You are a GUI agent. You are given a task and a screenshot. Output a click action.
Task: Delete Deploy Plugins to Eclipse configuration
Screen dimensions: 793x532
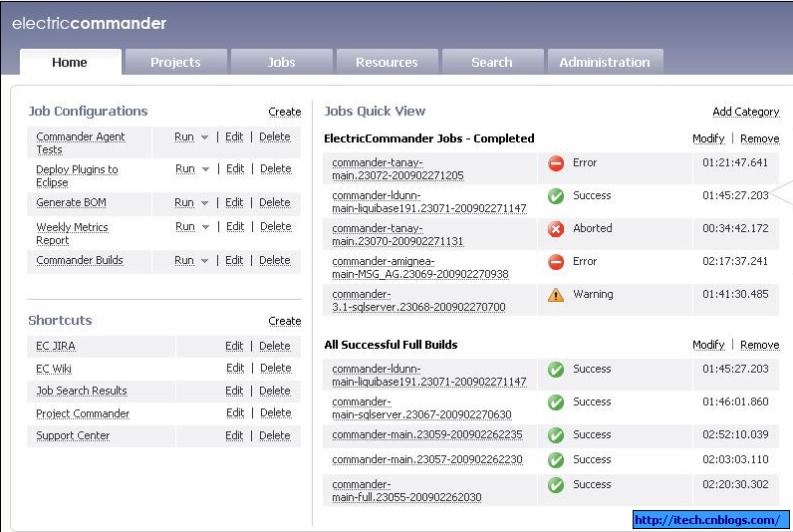(x=276, y=169)
